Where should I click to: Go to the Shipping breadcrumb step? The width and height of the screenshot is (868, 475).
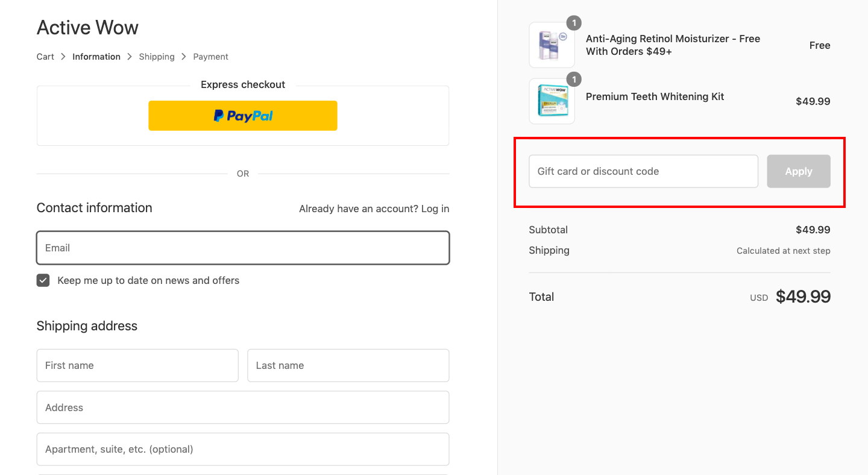157,57
